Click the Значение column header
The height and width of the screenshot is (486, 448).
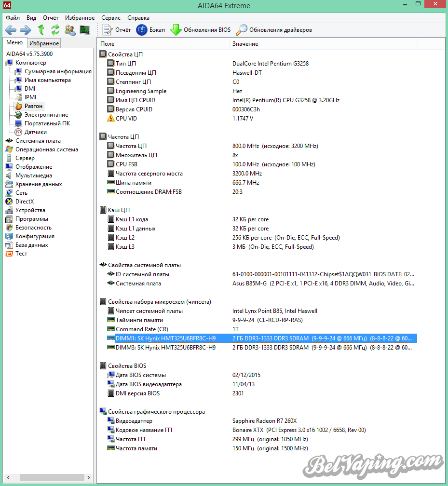(323, 44)
